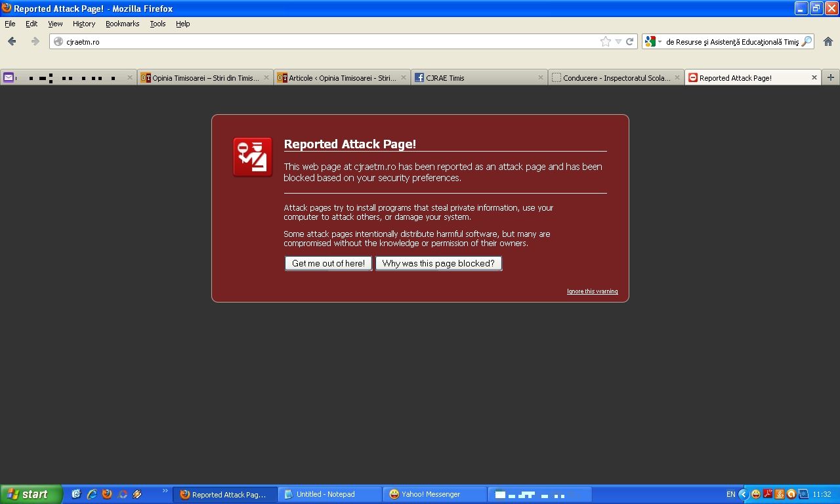Launch Firefox from quick launch

[x=106, y=494]
